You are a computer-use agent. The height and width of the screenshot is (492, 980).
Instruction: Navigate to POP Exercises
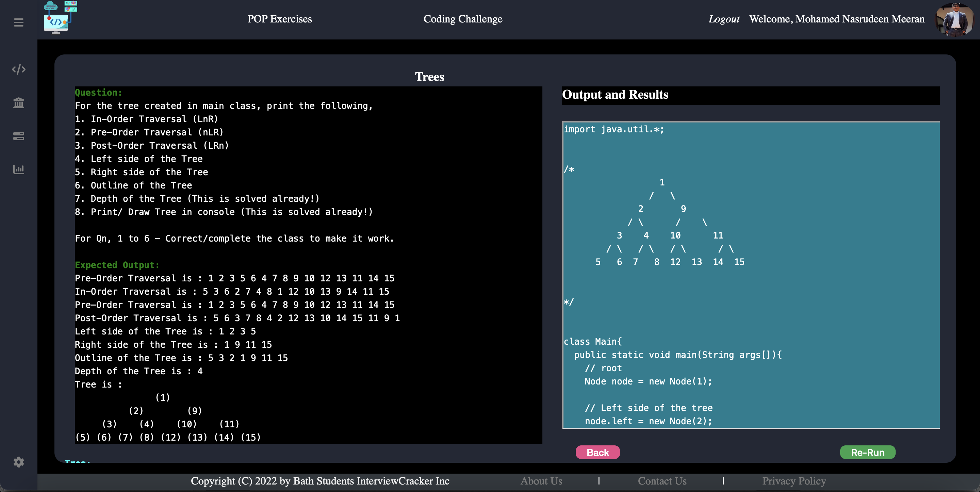[280, 19]
